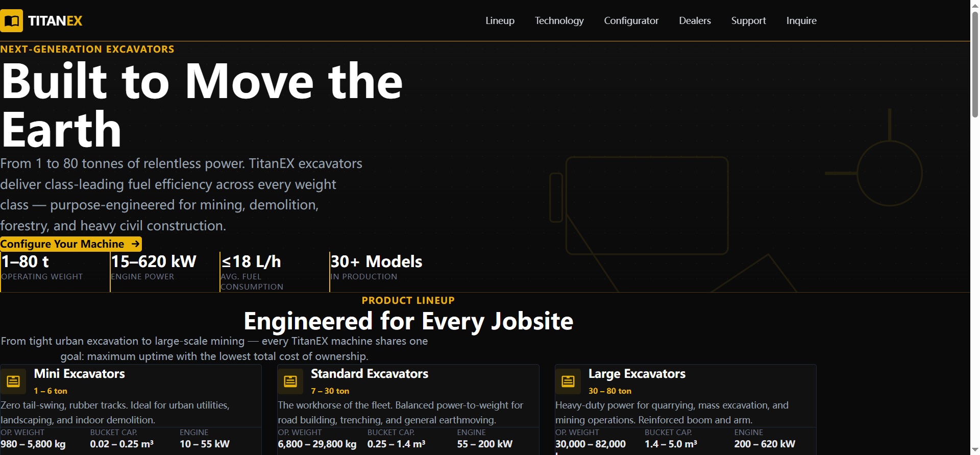The width and height of the screenshot is (980, 455).
Task: Open the Technology nav item
Action: [559, 20]
